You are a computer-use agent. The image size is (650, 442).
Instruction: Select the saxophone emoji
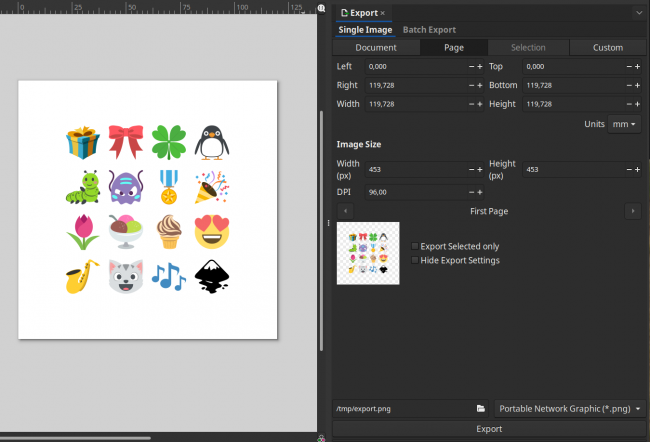(83, 277)
